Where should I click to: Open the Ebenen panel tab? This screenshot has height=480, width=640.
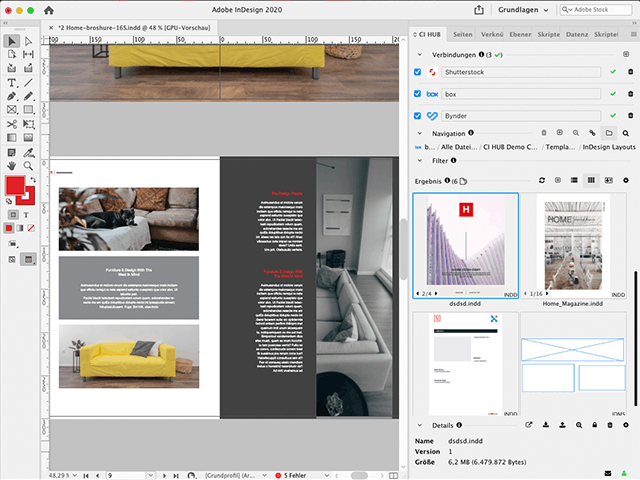[519, 34]
